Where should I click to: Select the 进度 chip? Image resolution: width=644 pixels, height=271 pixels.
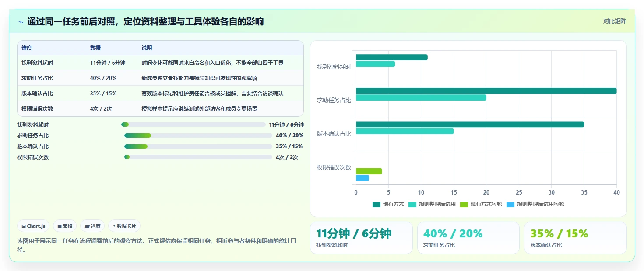92,226
